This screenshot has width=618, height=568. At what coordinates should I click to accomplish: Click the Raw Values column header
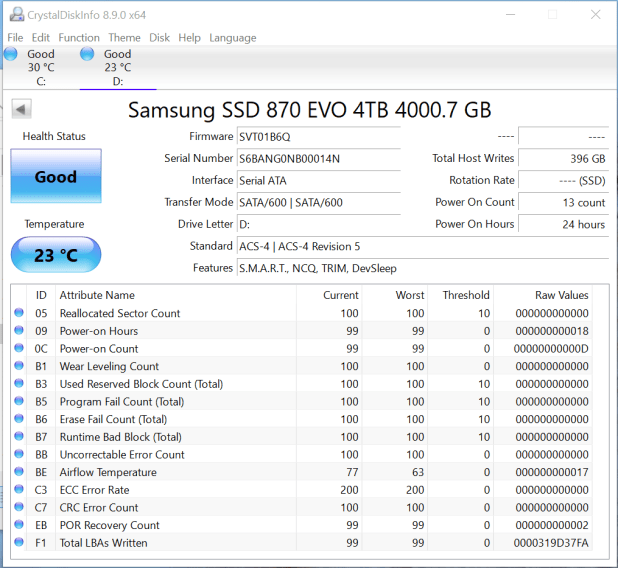tap(543, 295)
